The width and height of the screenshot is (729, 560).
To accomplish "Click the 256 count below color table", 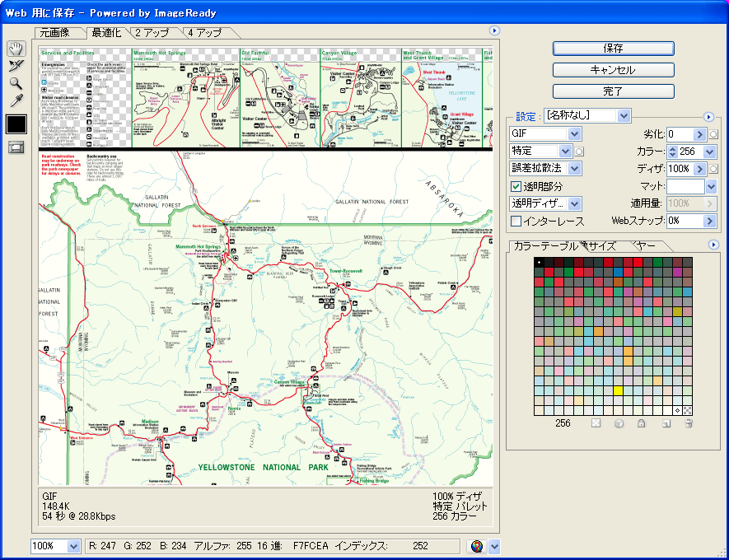I will click(x=563, y=423).
